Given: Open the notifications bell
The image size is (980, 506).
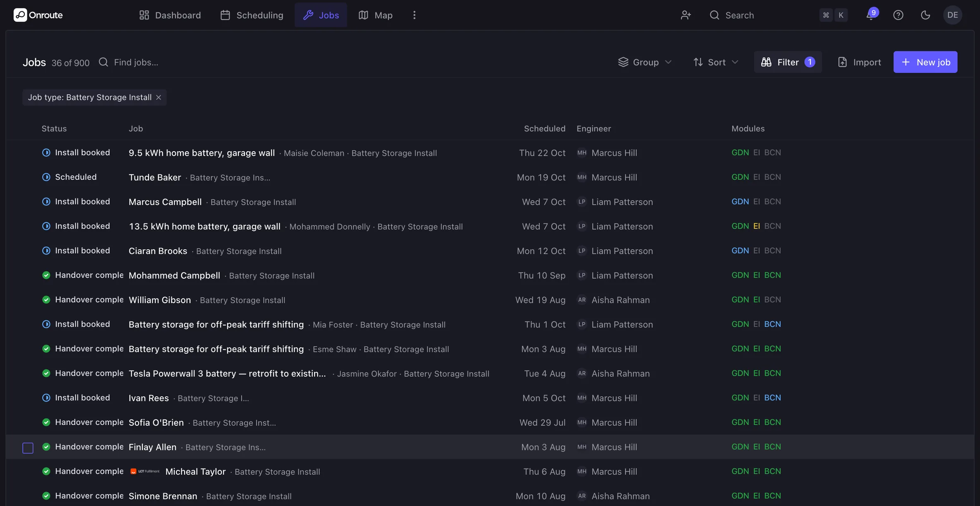Looking at the screenshot, I should click(x=871, y=15).
